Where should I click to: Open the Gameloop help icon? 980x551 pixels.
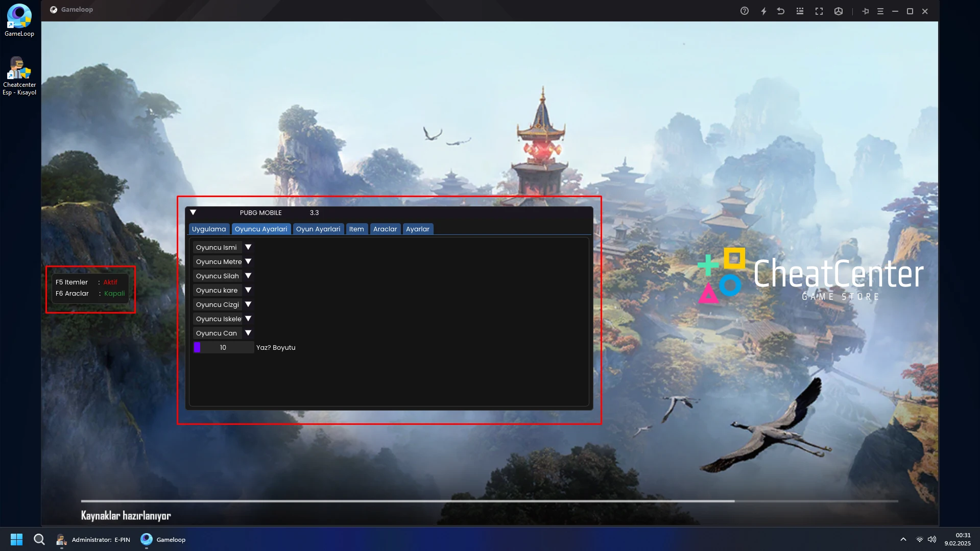click(744, 11)
